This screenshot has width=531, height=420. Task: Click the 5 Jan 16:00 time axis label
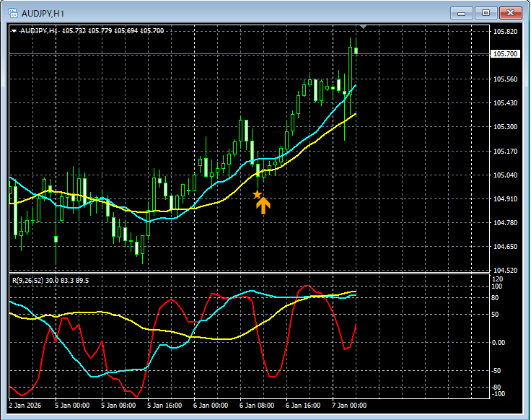164,405
